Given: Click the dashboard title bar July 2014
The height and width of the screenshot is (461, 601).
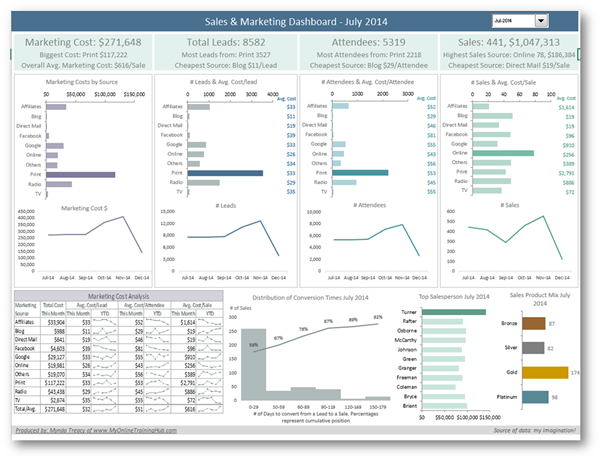Looking at the screenshot, I should point(295,21).
